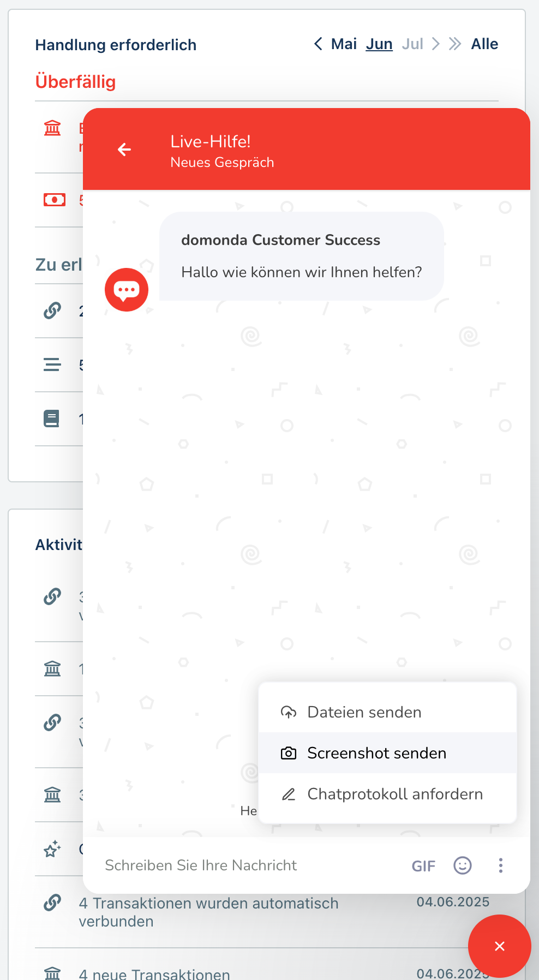The height and width of the screenshot is (980, 539).
Task: Select the Jun month tab
Action: (x=379, y=44)
